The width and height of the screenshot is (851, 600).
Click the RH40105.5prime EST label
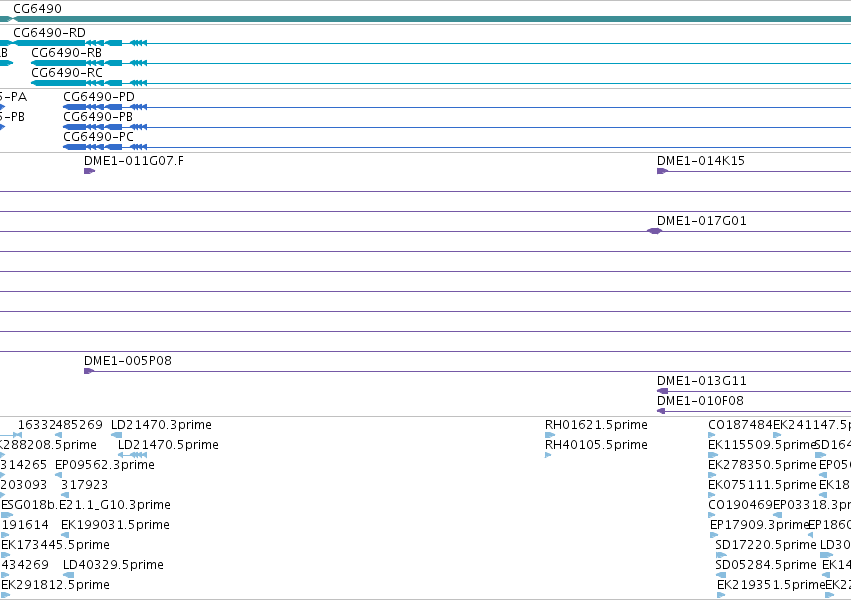(596, 445)
